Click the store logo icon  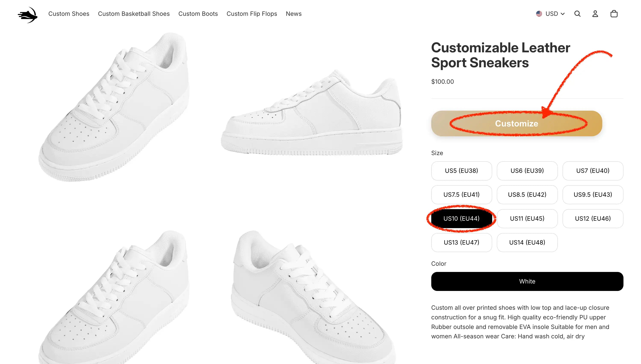(x=28, y=15)
